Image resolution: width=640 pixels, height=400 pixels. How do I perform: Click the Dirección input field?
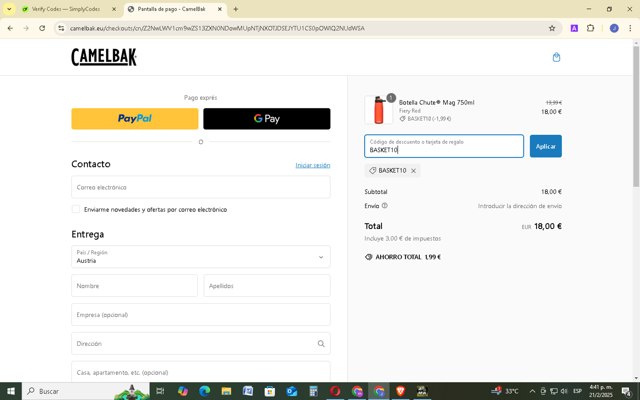click(x=201, y=344)
